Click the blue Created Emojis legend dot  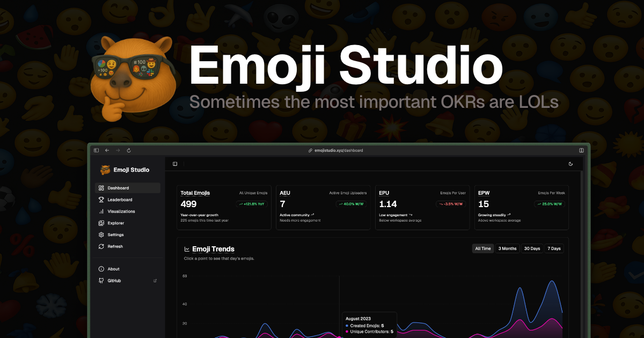pos(347,326)
